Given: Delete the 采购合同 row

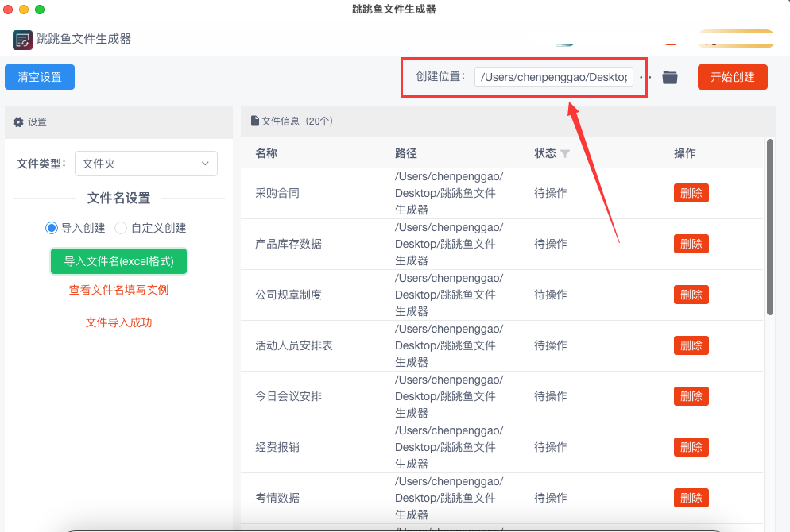Looking at the screenshot, I should [691, 193].
